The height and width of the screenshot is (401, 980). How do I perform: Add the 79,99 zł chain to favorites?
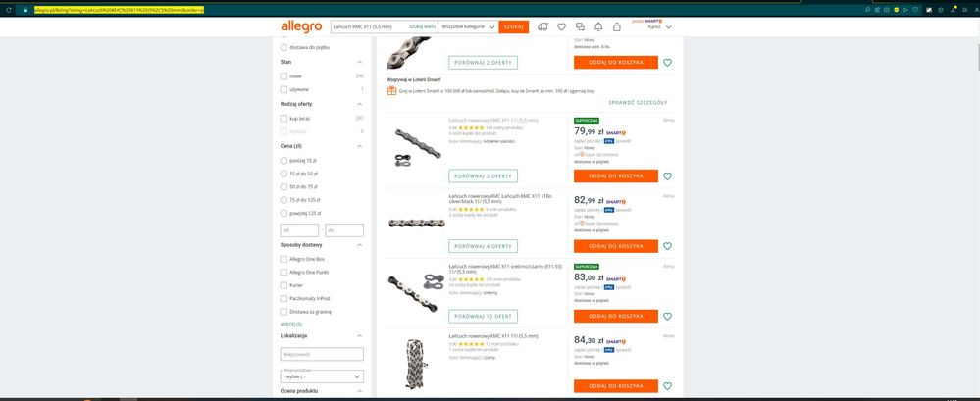pyautogui.click(x=667, y=176)
